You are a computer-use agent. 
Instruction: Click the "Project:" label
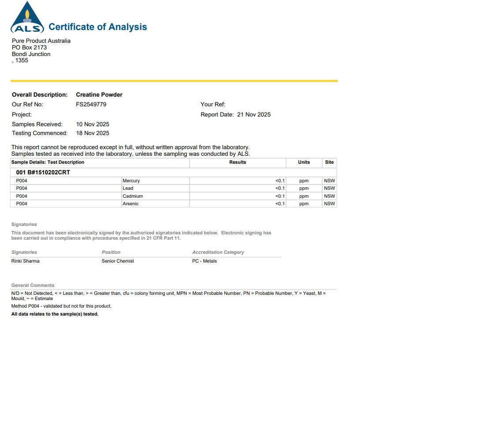(22, 115)
